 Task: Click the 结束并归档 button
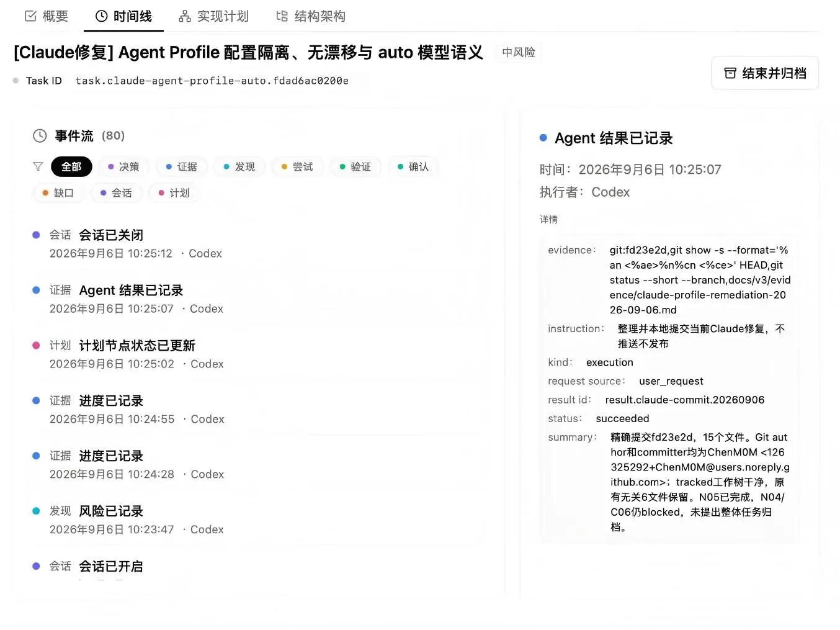pos(765,73)
